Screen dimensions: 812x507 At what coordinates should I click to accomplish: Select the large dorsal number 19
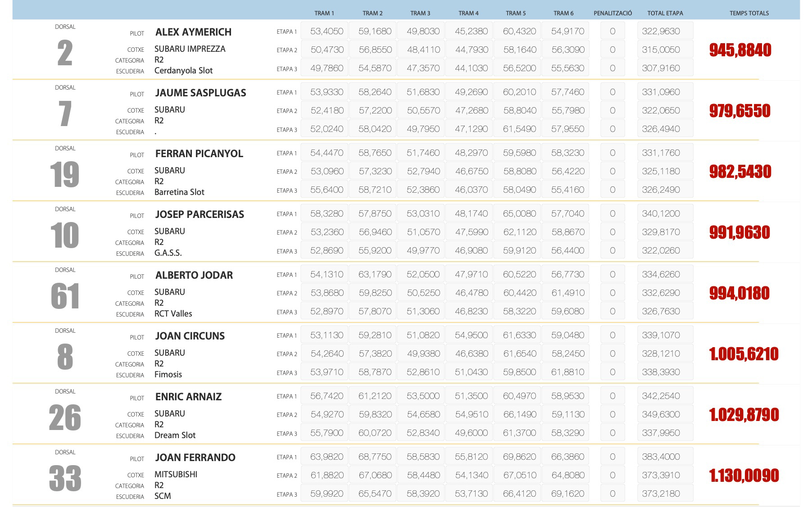click(x=65, y=175)
